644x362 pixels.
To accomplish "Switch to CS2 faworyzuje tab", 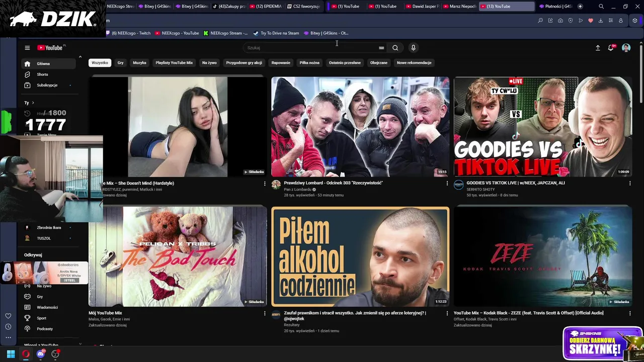I will 303,7.
